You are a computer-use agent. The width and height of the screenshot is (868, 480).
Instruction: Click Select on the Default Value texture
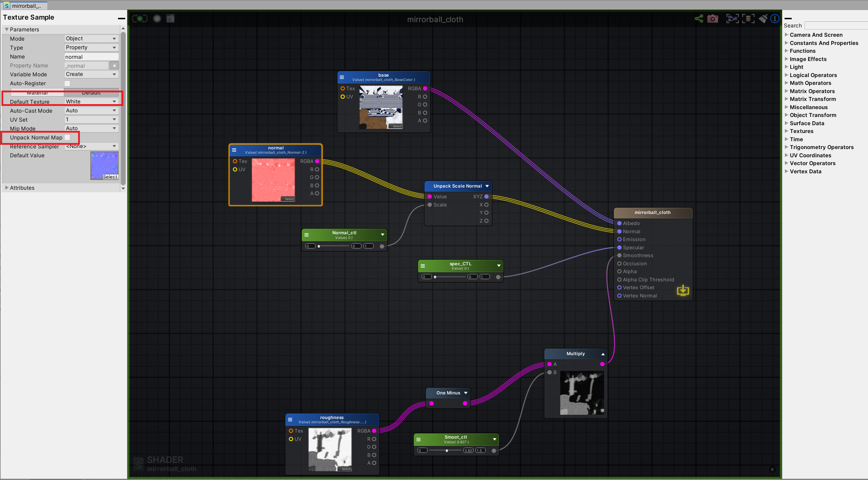point(110,177)
